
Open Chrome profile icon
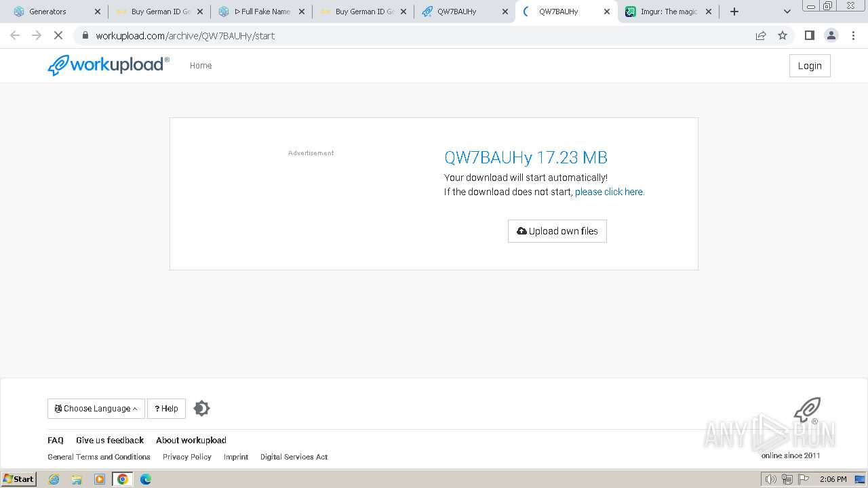tap(831, 35)
